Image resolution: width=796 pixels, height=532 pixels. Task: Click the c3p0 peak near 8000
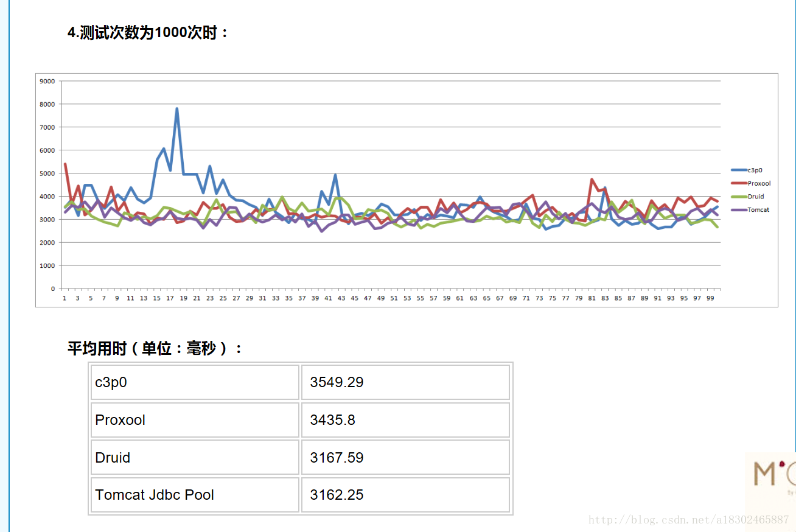coord(176,109)
